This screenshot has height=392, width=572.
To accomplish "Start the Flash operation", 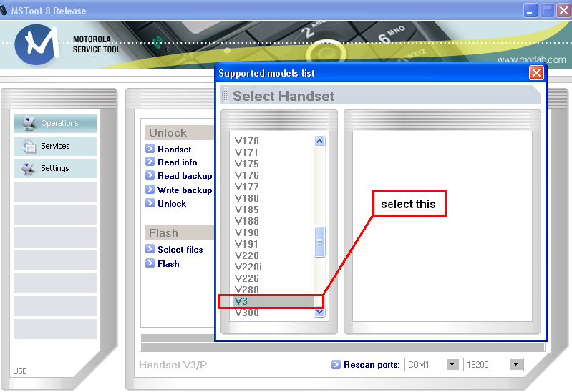I will (168, 264).
